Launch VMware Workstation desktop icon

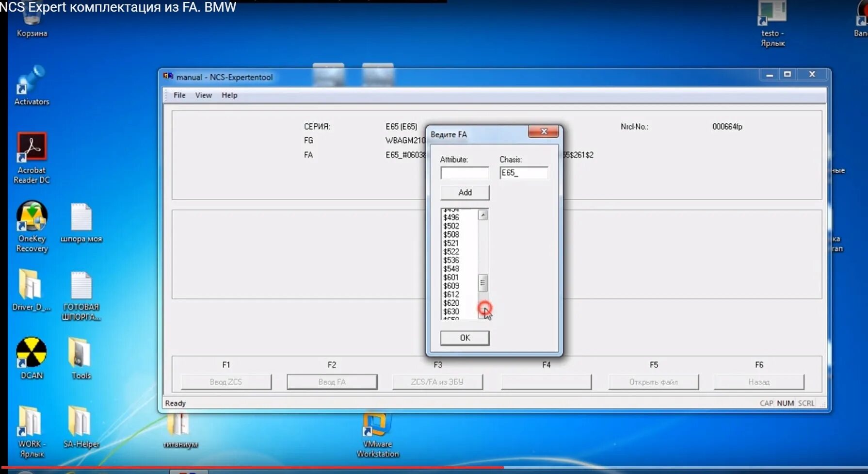(x=378, y=435)
